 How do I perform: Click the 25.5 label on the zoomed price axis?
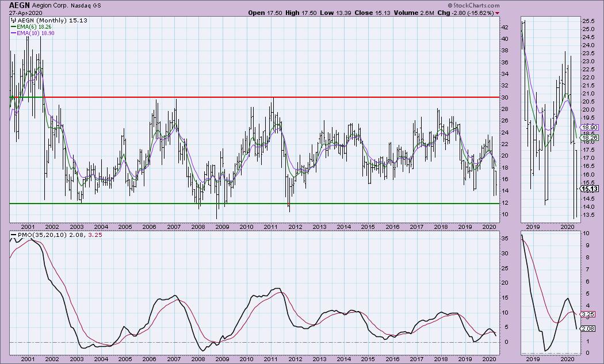coord(587,21)
